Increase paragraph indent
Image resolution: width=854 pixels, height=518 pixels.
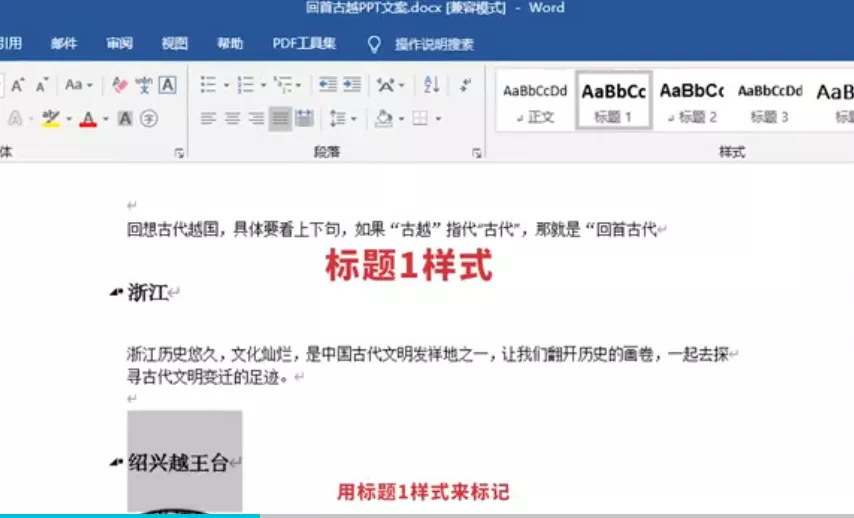[x=352, y=84]
